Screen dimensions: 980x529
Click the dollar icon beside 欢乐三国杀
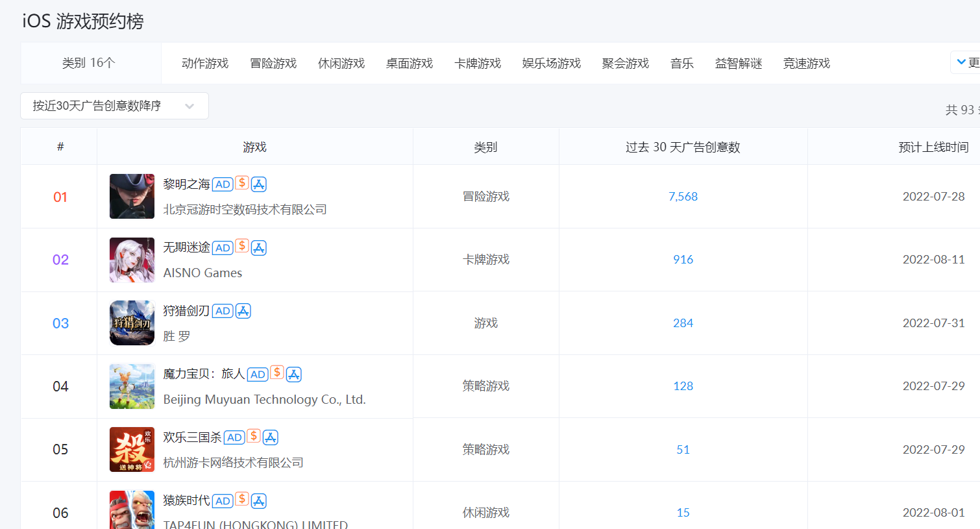coord(254,436)
